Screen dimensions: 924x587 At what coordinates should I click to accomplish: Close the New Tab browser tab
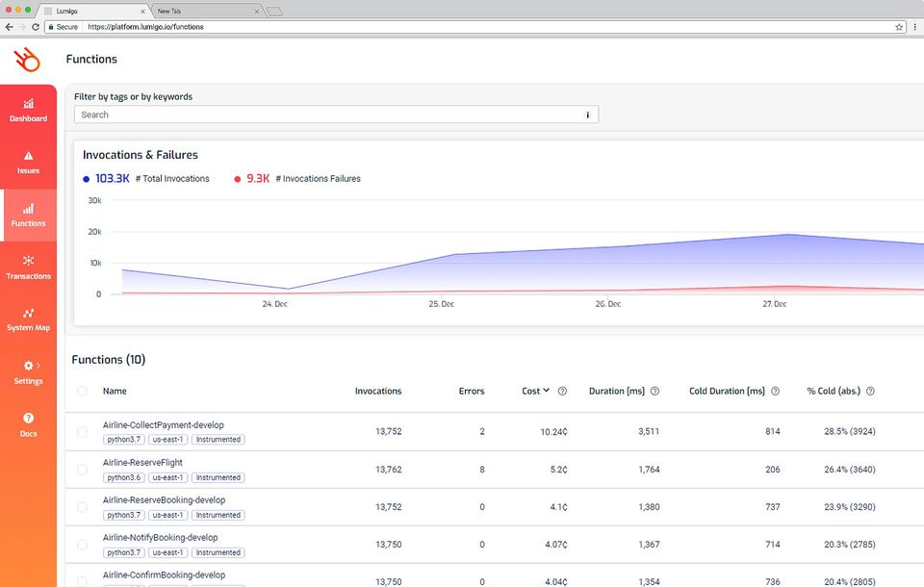[x=256, y=12]
